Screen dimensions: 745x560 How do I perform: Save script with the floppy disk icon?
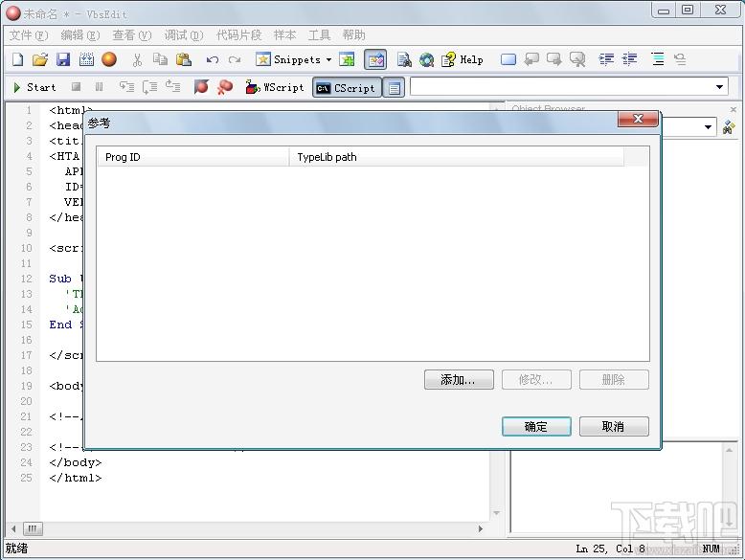click(63, 59)
